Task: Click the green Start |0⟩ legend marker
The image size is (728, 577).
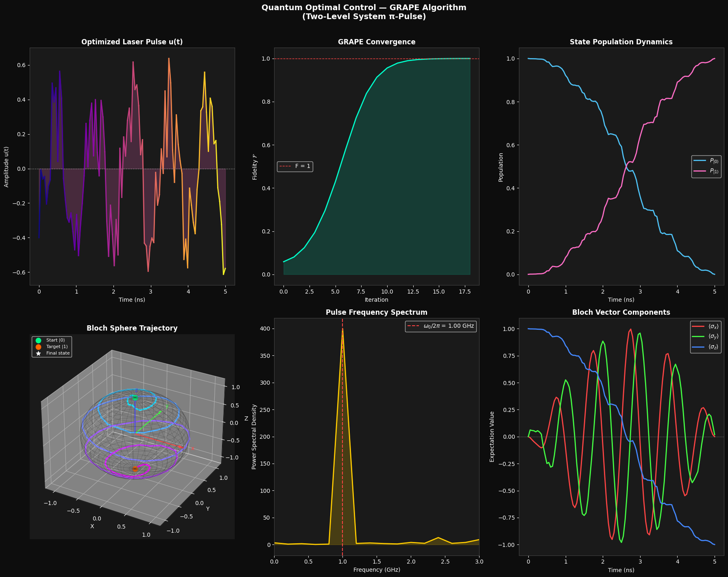Action: tap(39, 340)
